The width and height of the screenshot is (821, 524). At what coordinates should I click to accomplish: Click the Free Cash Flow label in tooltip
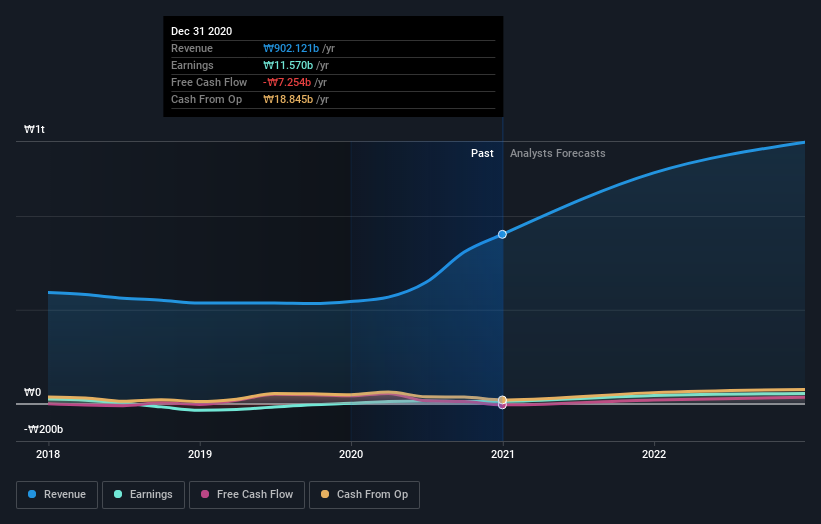[x=209, y=83]
